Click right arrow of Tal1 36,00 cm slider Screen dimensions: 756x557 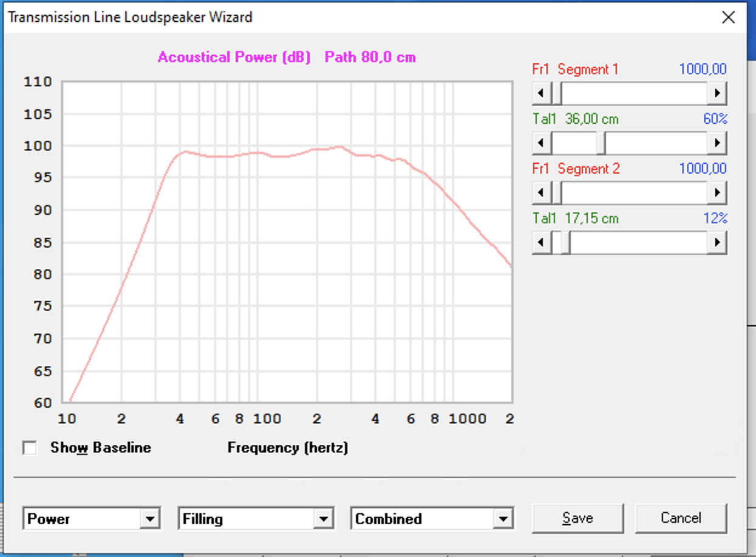717,144
